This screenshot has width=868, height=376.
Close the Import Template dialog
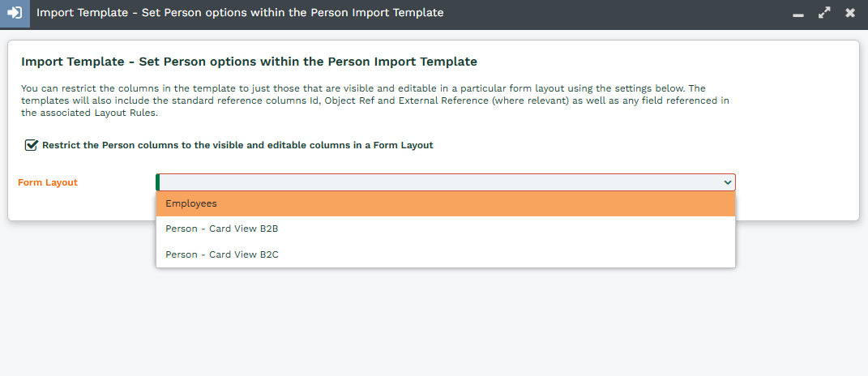click(850, 12)
